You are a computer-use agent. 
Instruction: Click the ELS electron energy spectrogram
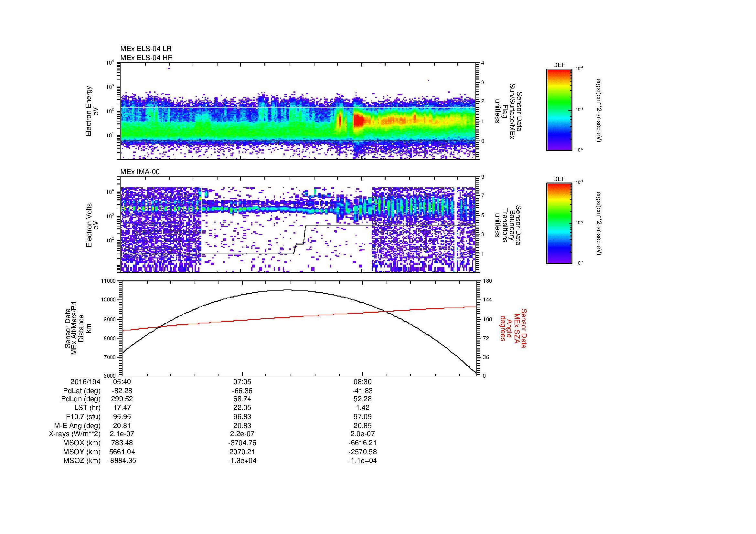(298, 111)
